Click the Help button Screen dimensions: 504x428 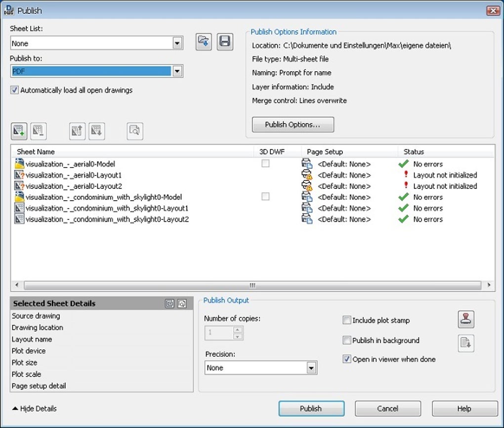click(464, 408)
